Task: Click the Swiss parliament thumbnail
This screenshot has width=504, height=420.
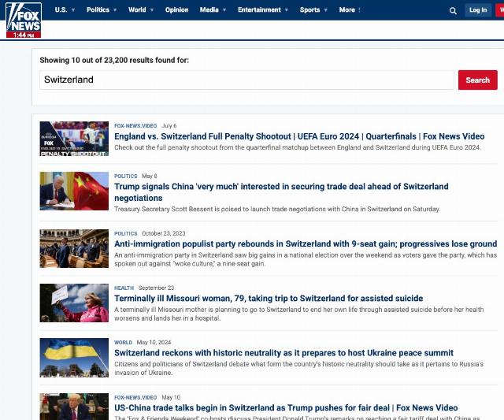Action: [74, 248]
